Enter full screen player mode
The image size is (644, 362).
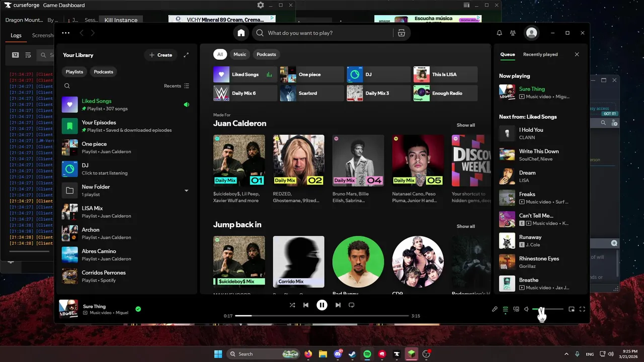coord(583,309)
